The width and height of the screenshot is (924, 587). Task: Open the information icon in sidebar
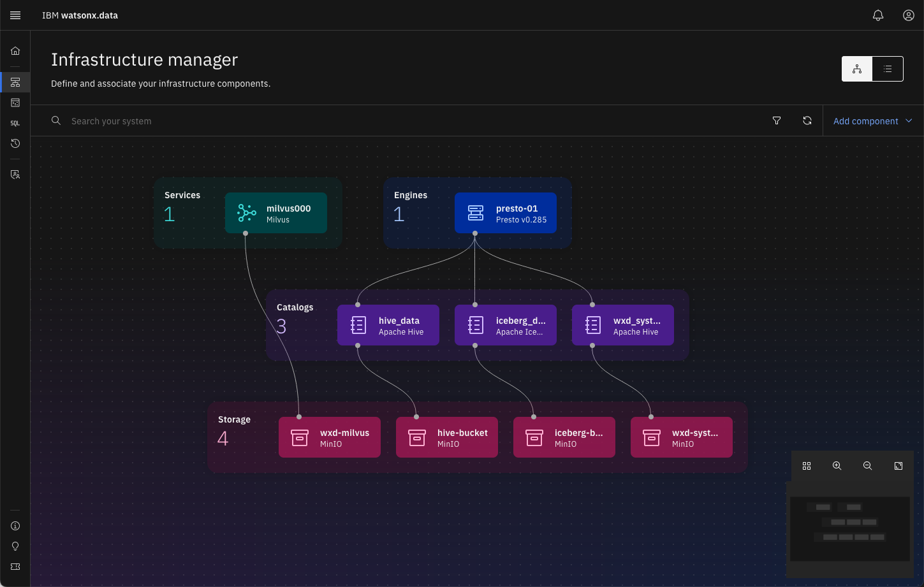15,526
